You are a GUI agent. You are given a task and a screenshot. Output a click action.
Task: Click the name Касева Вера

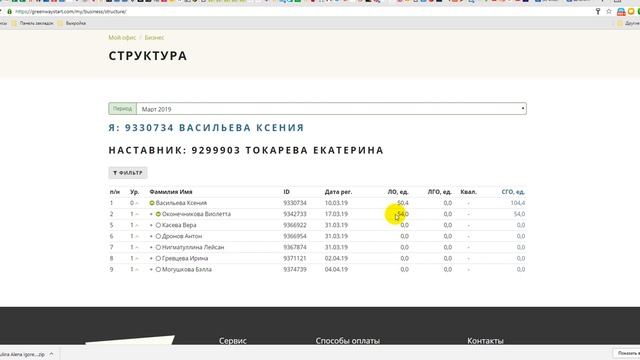[x=179, y=225]
